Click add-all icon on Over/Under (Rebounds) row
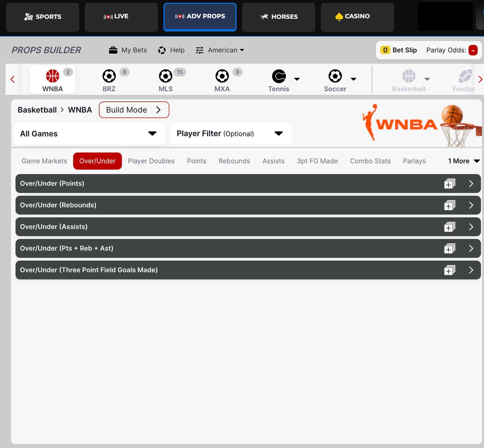 click(450, 206)
